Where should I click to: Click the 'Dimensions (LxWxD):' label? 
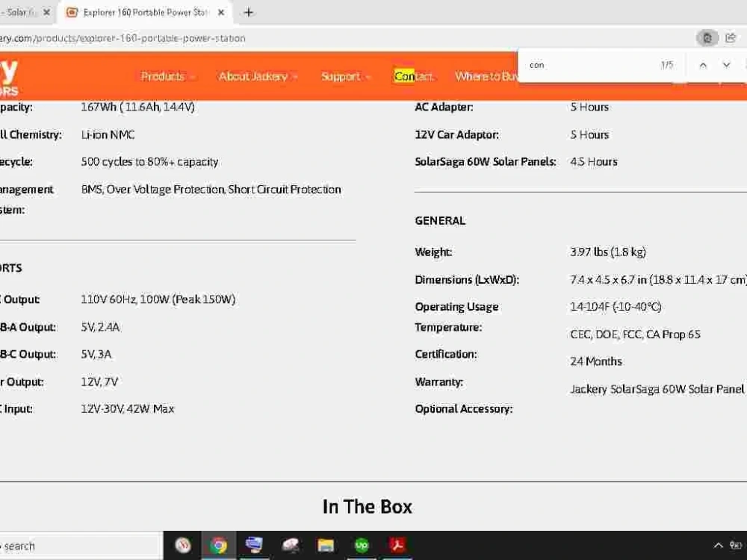click(467, 279)
